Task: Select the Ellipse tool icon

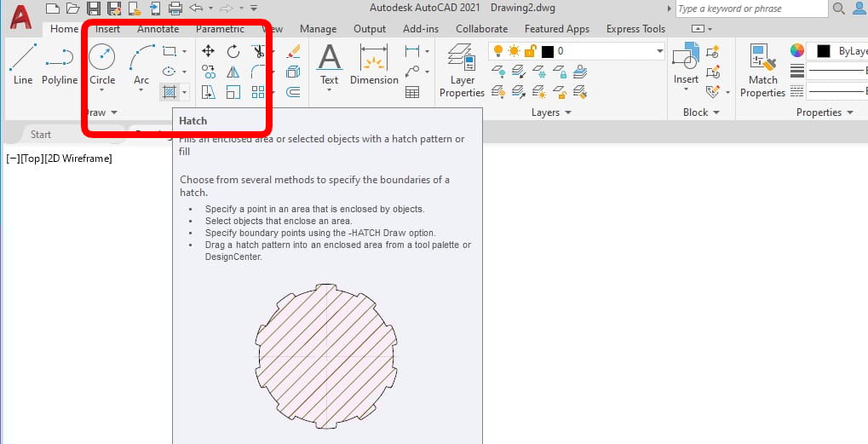Action: [x=169, y=72]
